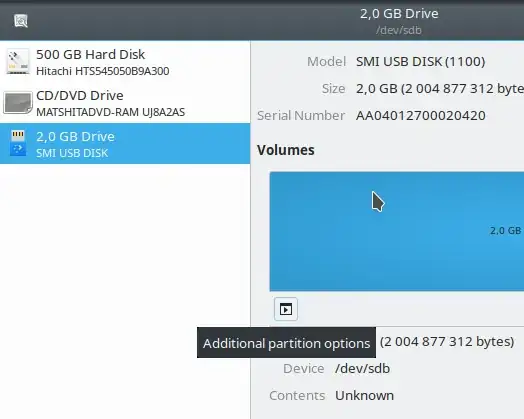Click SMI USB DISK subtitle in sidebar
524x419 pixels.
(72, 153)
